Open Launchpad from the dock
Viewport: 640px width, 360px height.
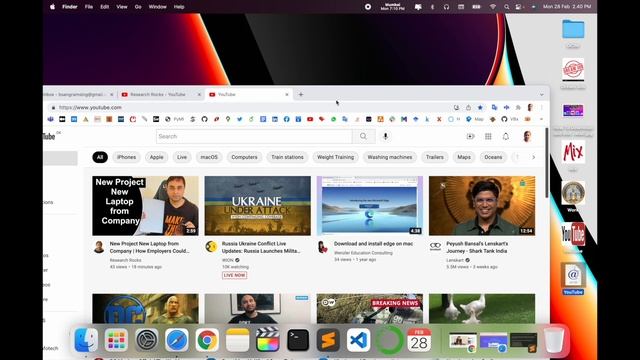[x=116, y=340]
